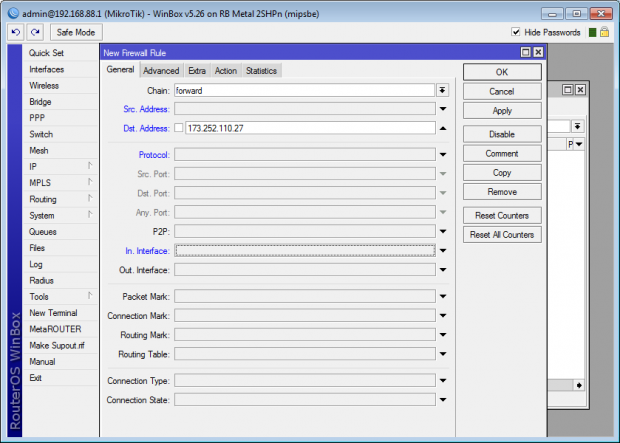Click the Redo arrow icon

[x=35, y=32]
